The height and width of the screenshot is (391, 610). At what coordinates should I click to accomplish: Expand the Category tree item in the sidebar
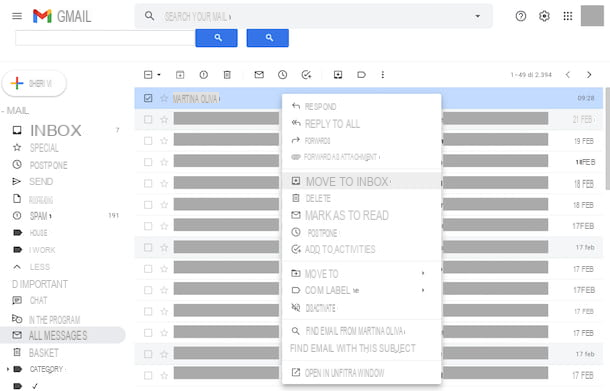pyautogui.click(x=8, y=369)
